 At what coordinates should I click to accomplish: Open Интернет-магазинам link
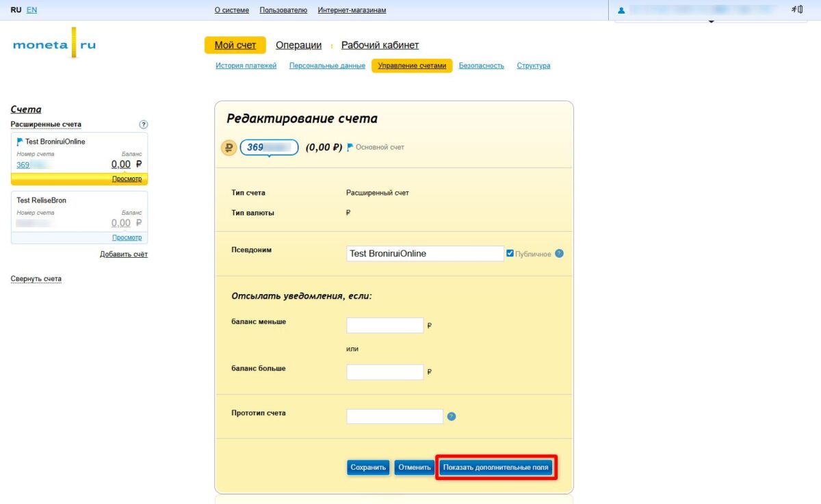[x=352, y=10]
